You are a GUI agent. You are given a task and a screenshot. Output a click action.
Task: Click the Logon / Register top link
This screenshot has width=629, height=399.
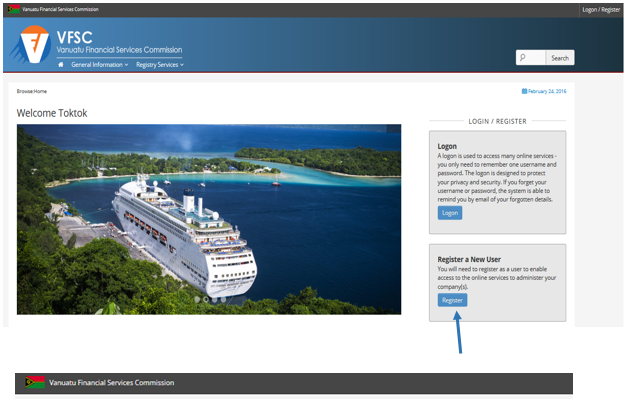601,10
